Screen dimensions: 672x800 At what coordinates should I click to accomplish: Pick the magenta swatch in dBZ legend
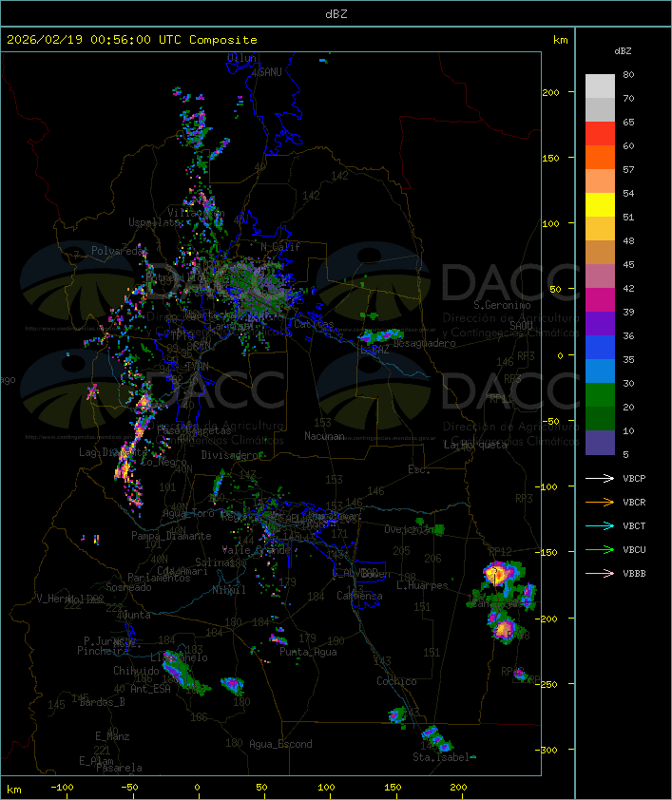(x=600, y=300)
